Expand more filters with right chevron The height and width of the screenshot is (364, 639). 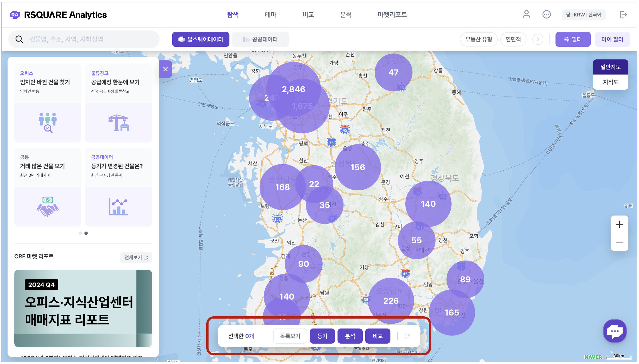[x=538, y=39]
